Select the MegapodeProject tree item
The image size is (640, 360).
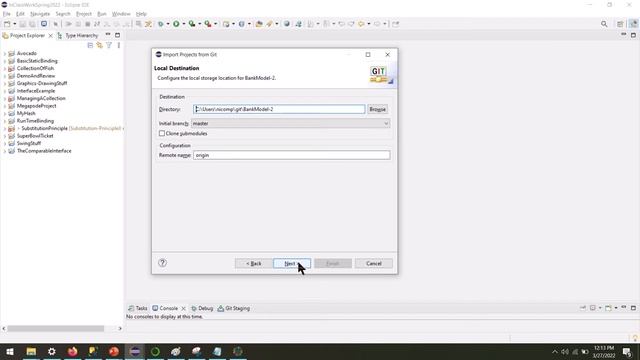[36, 106]
